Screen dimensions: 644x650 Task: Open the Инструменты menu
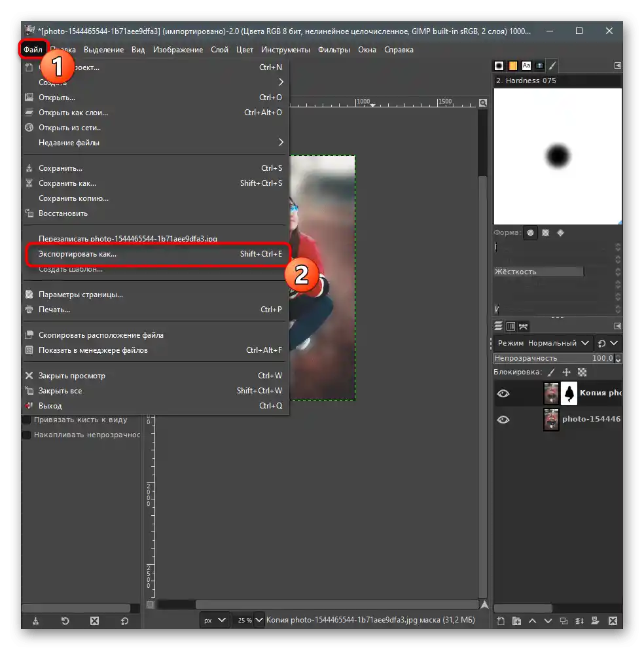pyautogui.click(x=285, y=50)
